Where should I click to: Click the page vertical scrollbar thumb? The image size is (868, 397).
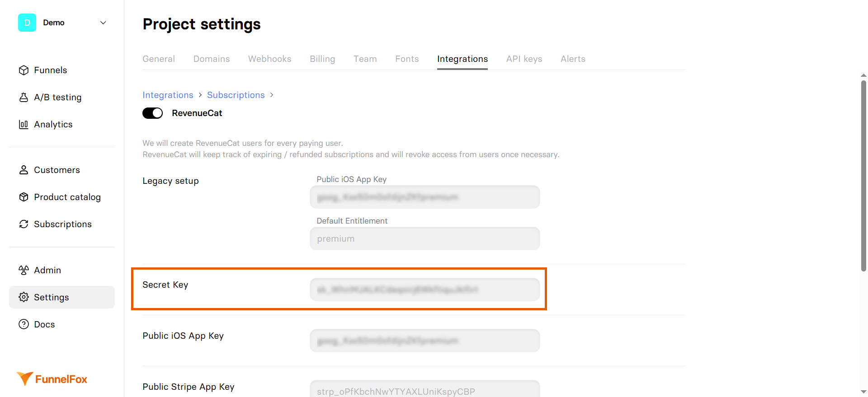pyautogui.click(x=863, y=176)
